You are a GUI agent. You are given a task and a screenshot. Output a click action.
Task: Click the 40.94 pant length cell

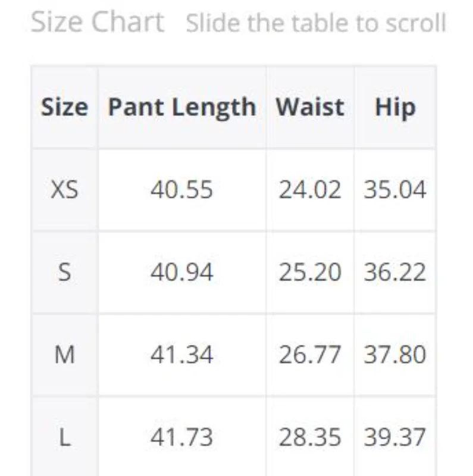tap(181, 273)
